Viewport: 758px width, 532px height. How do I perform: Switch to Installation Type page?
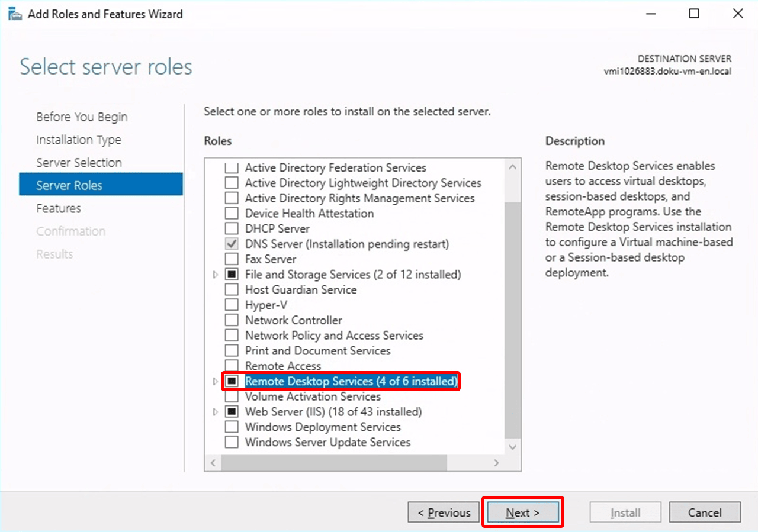tap(79, 140)
